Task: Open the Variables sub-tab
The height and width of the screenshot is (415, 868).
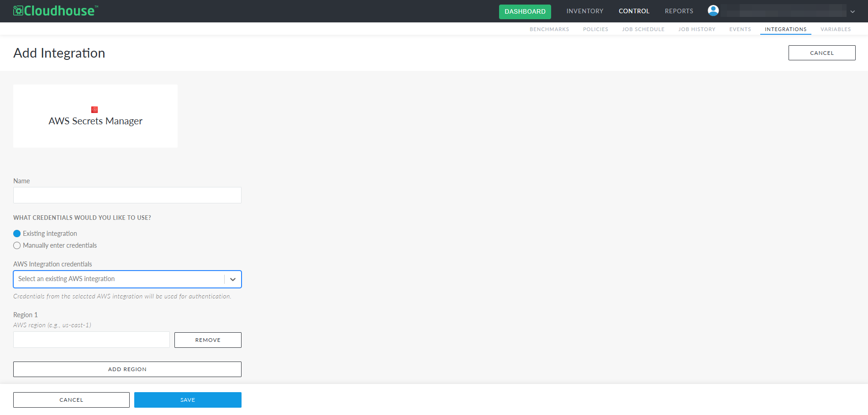Action: tap(835, 29)
